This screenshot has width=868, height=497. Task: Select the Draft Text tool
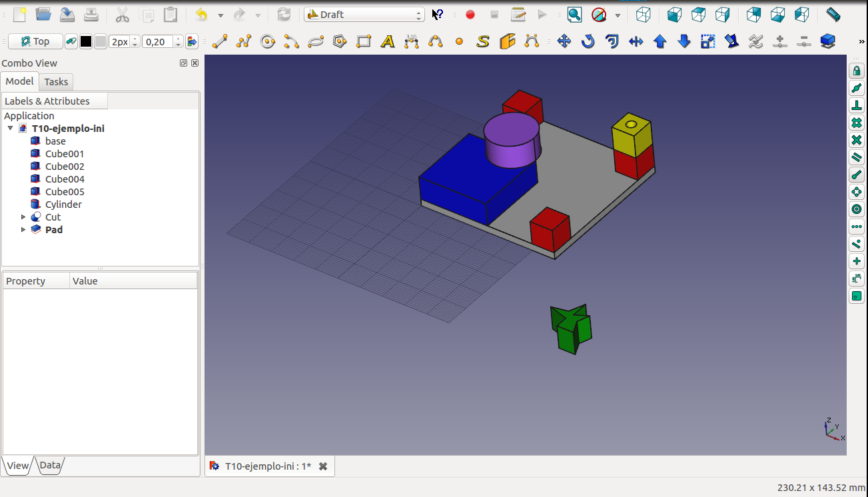point(388,42)
